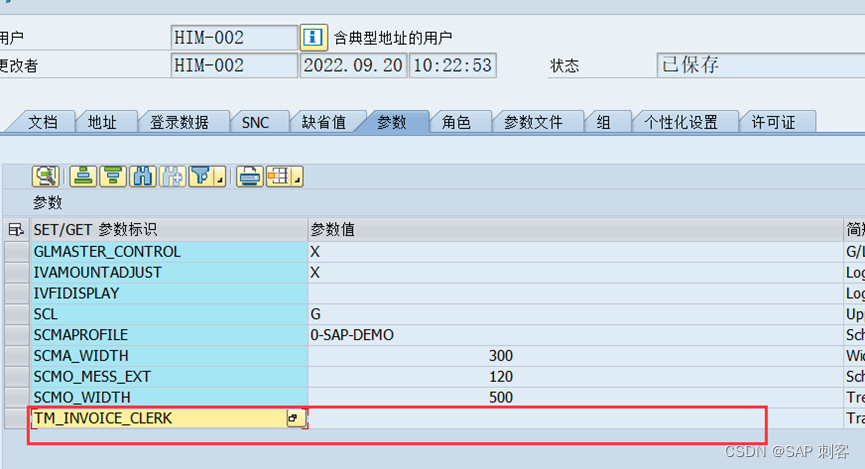Click the status field 已保存
Viewport: 865px width, 469px height.
pyautogui.click(x=761, y=65)
